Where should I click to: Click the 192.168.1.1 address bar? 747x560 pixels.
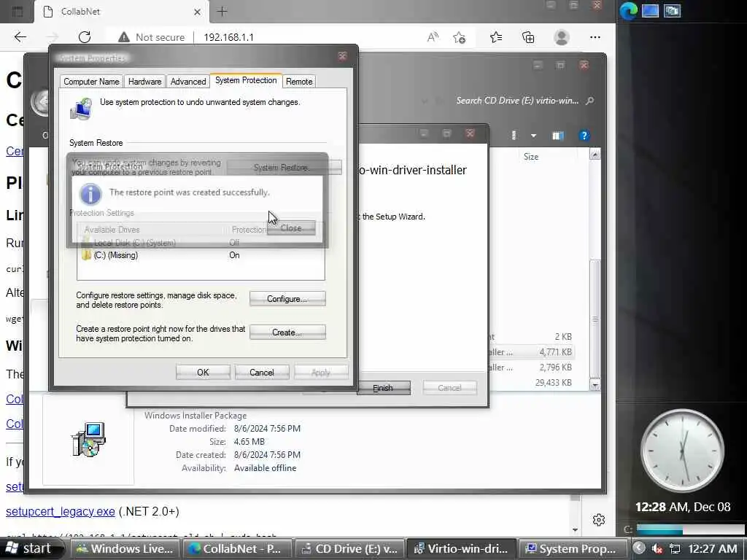[228, 37]
